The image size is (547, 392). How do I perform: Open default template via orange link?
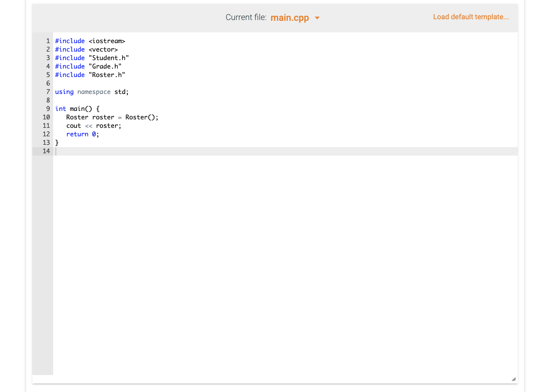pos(471,17)
